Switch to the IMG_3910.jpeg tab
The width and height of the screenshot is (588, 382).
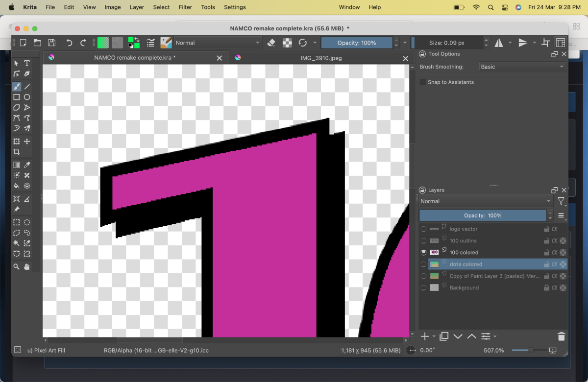click(321, 58)
